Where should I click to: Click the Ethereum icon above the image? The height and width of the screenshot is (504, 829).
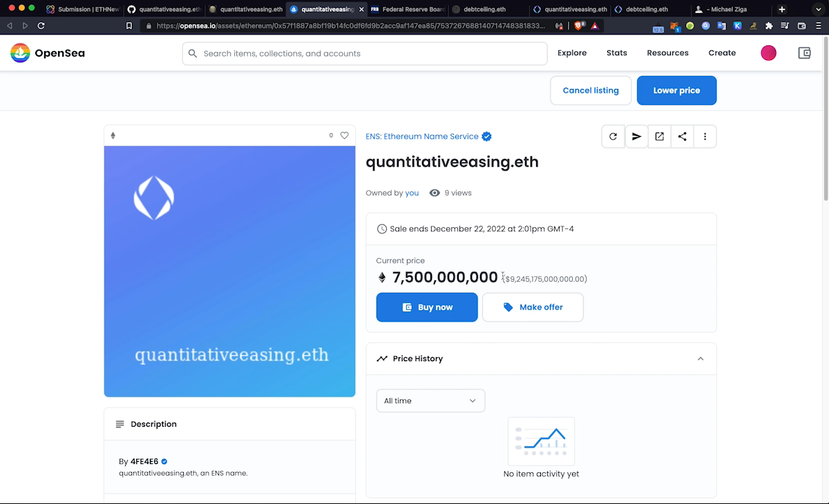click(113, 135)
